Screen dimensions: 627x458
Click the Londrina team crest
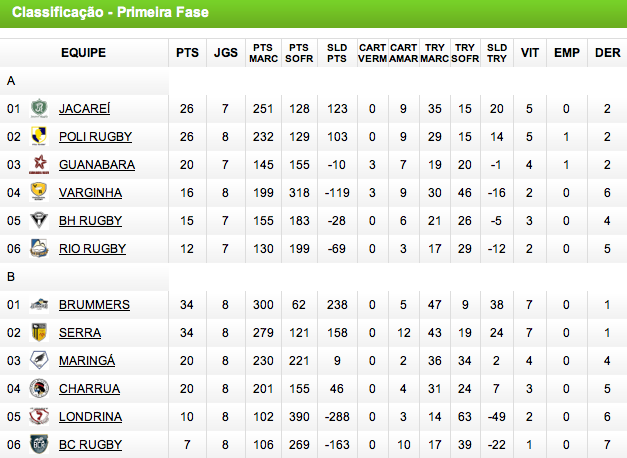[39, 416]
